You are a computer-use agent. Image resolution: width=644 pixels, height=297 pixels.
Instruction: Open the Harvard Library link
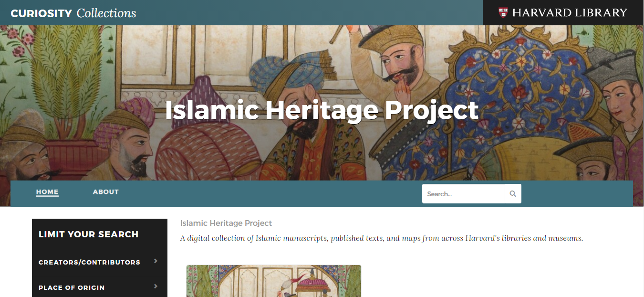[563, 12]
